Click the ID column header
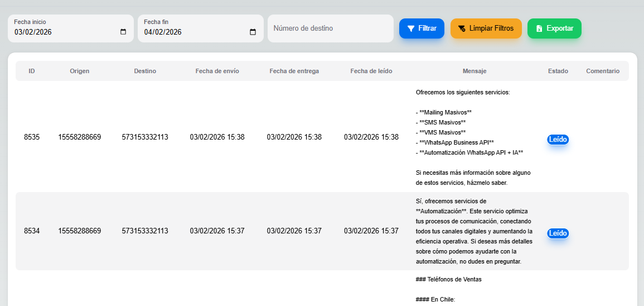Image resolution: width=644 pixels, height=306 pixels. pos(32,71)
